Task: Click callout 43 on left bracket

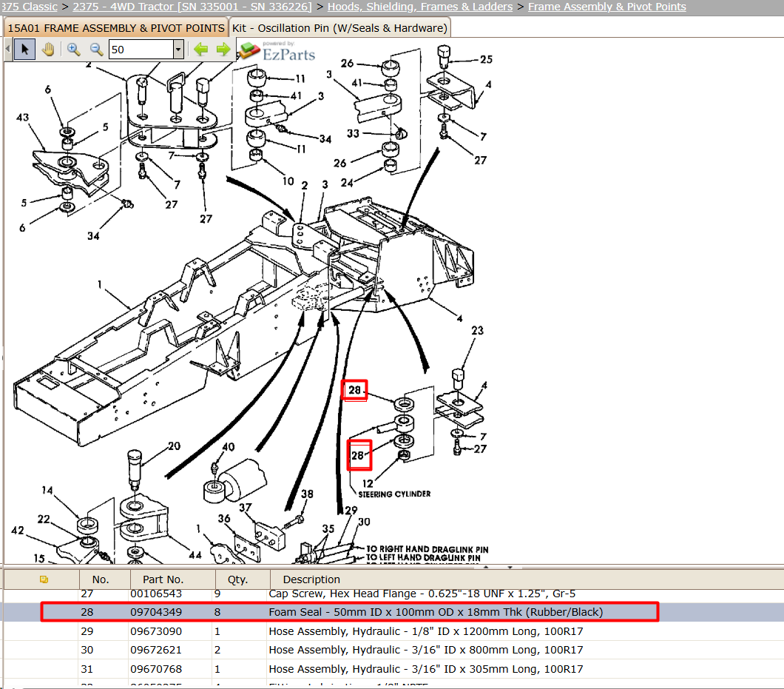Action: pyautogui.click(x=22, y=118)
